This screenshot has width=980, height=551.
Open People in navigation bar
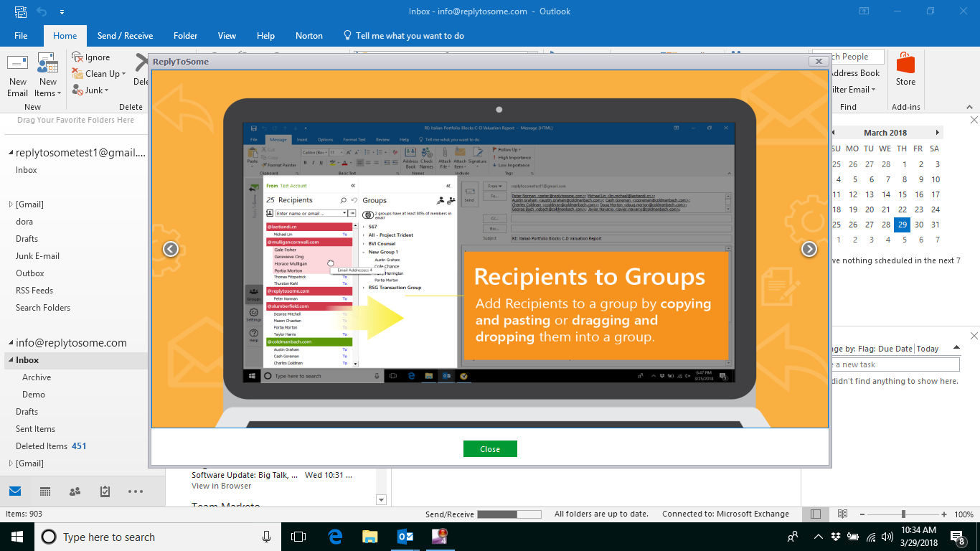point(75,491)
